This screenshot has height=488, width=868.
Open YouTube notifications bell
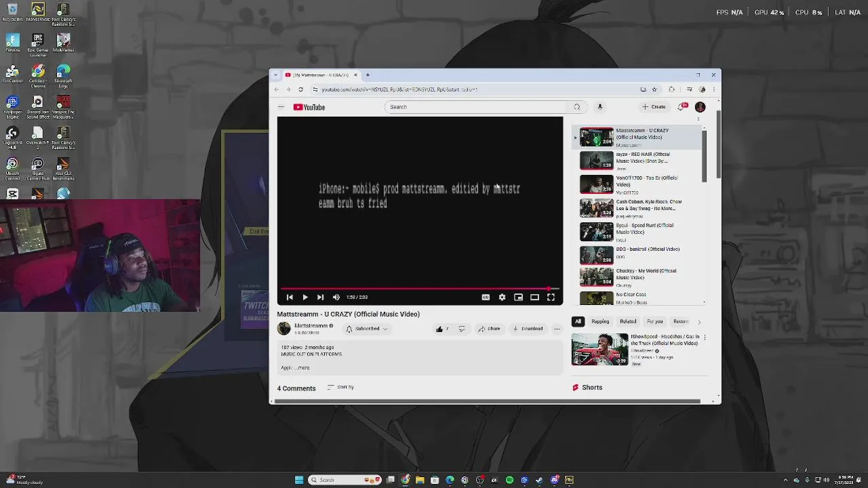click(x=682, y=107)
